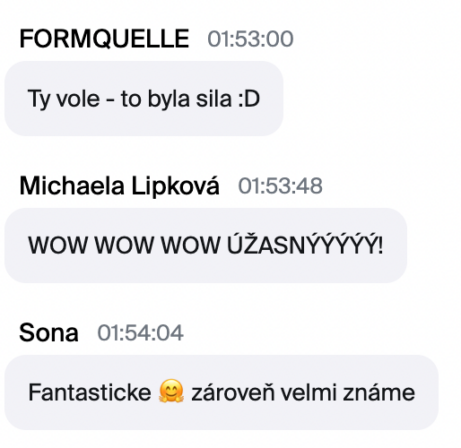Click the FORMQUELLE sender name
This screenshot has height=448, width=461.
(104, 39)
